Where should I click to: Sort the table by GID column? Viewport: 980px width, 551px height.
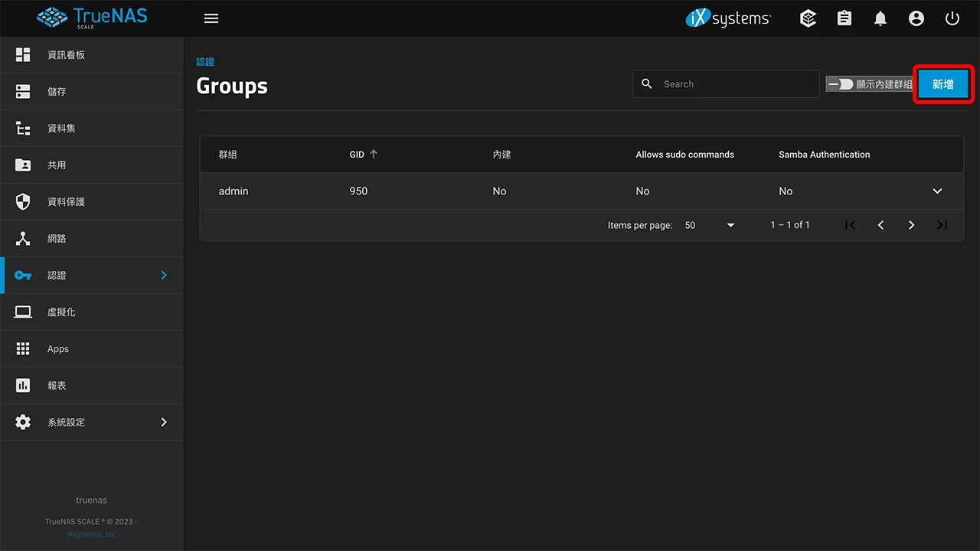click(x=357, y=155)
